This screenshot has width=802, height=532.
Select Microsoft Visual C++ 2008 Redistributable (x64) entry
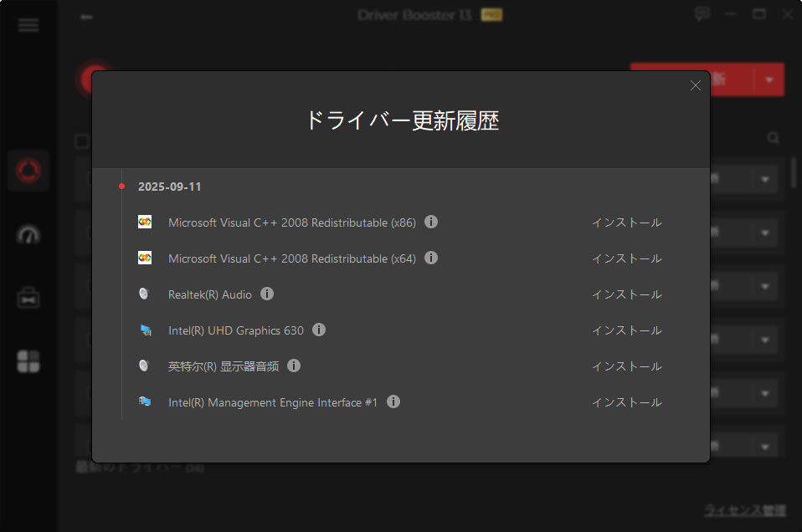tap(292, 258)
